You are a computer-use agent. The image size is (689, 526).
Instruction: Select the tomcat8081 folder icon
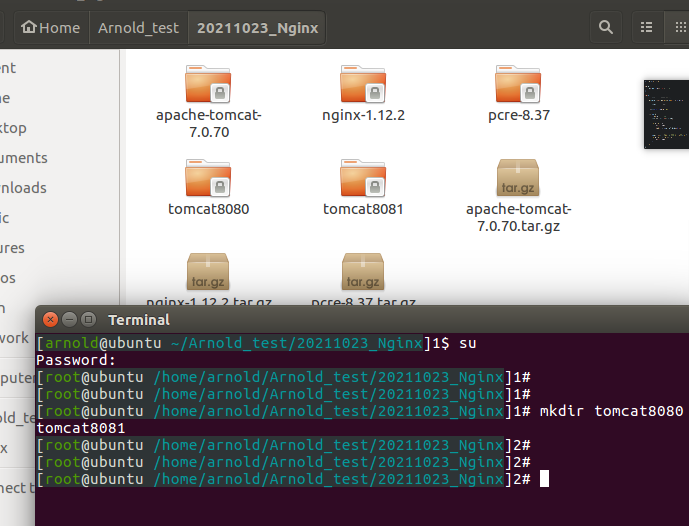click(x=363, y=178)
